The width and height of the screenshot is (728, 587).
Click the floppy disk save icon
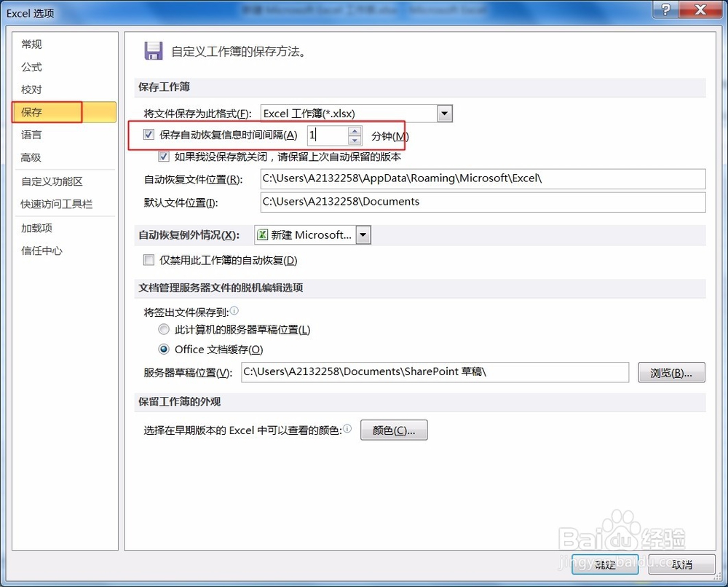pos(153,51)
